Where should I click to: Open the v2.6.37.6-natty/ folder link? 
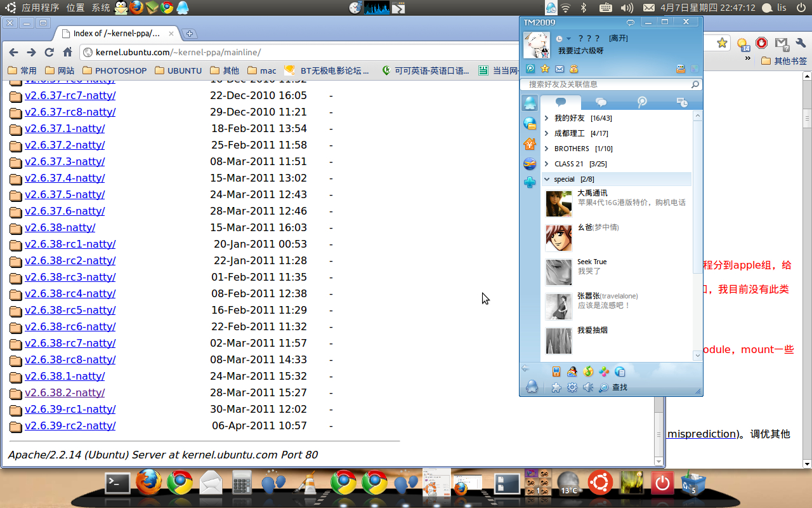click(65, 211)
